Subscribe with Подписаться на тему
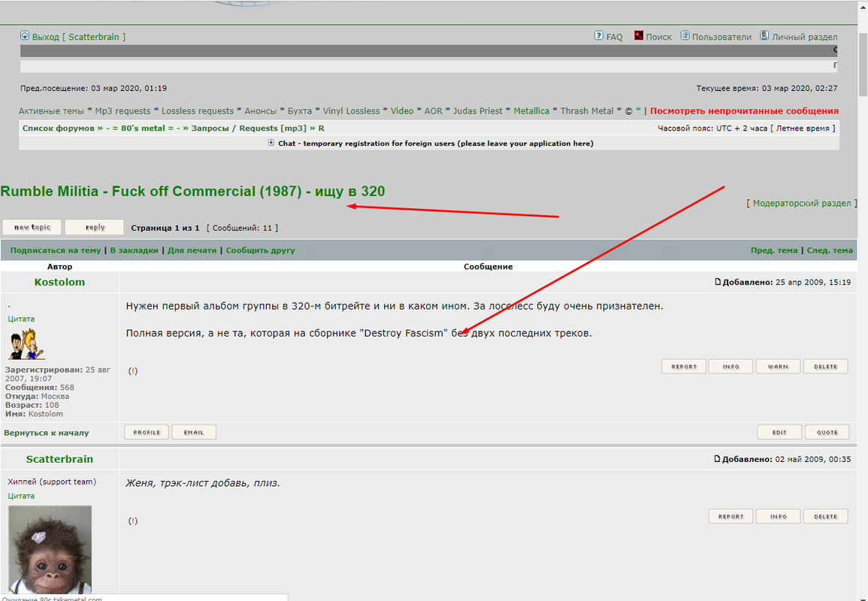The height and width of the screenshot is (601, 868). click(56, 250)
